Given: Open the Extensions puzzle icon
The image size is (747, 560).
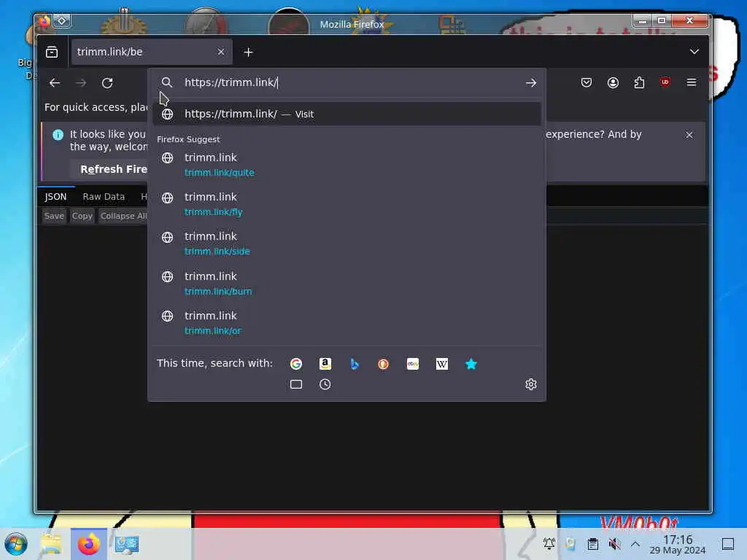Looking at the screenshot, I should tap(639, 83).
